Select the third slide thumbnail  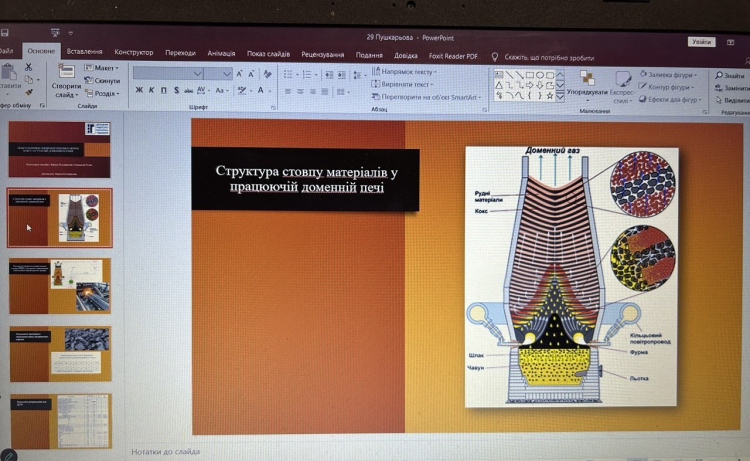tap(60, 286)
